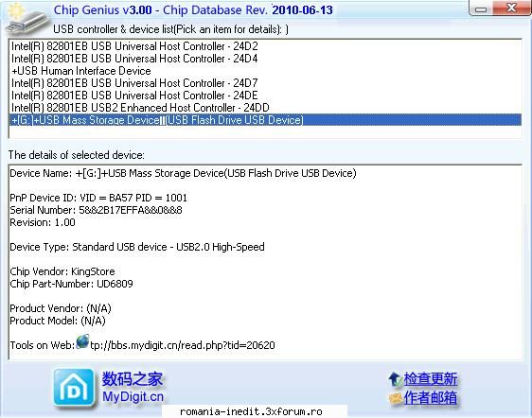Click the Serial Number 5&&2B17EFFA line
The height and width of the screenshot is (418, 532).
(x=96, y=210)
